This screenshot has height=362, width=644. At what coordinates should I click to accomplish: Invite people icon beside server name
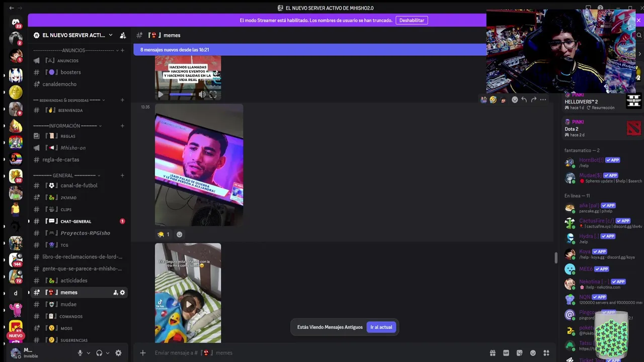coord(123,35)
